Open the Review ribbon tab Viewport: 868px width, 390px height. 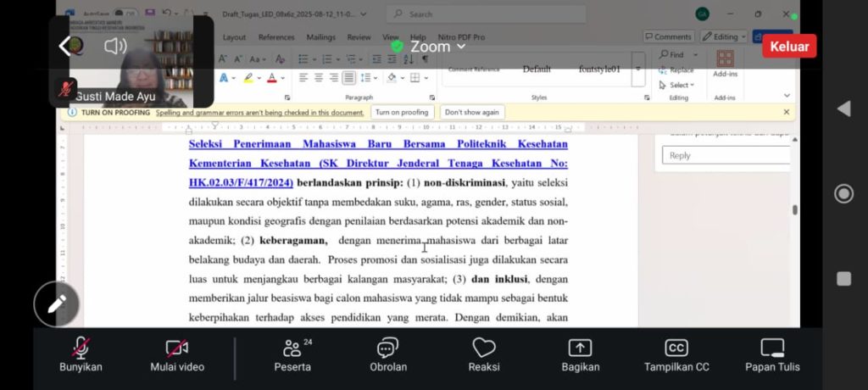359,37
